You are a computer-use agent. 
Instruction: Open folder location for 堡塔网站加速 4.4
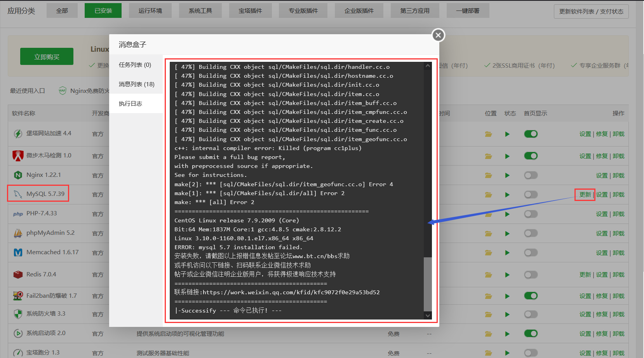tap(489, 134)
